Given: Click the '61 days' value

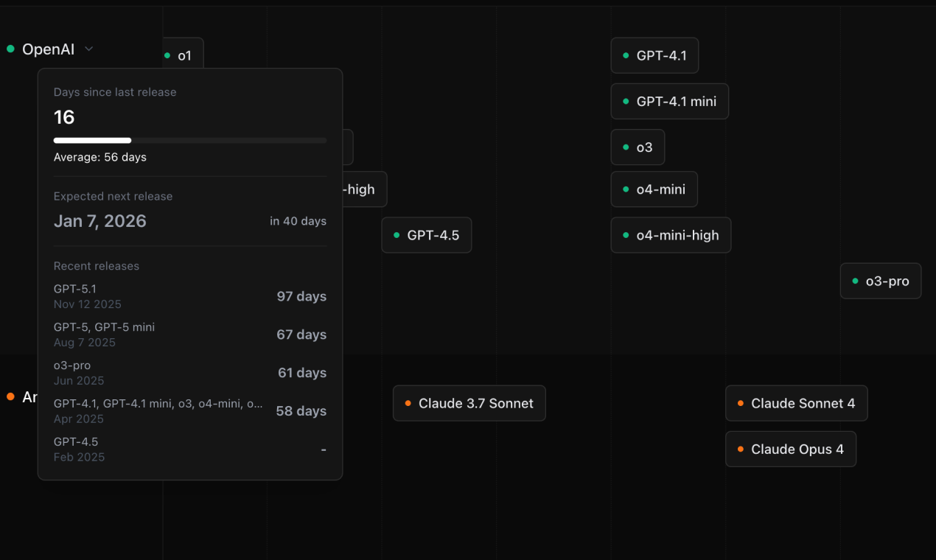Looking at the screenshot, I should [302, 373].
